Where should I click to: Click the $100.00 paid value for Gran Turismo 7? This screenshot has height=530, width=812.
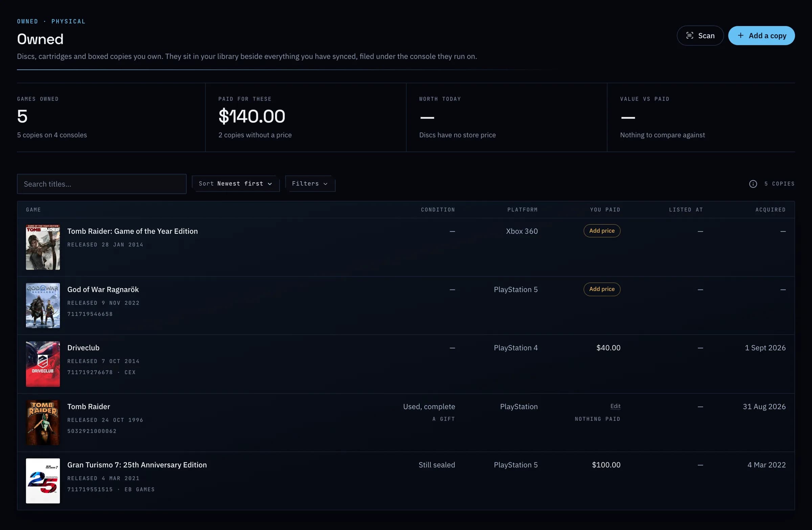pyautogui.click(x=606, y=465)
